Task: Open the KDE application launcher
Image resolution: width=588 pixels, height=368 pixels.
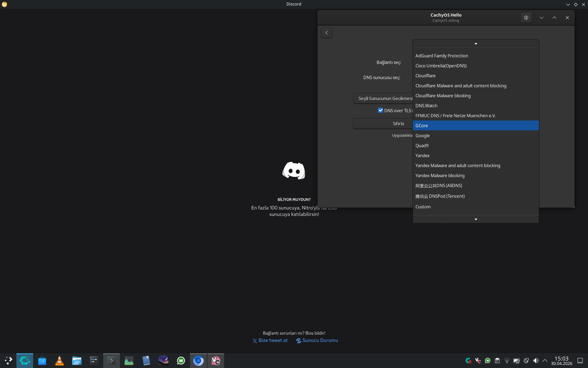Action: [8, 361]
